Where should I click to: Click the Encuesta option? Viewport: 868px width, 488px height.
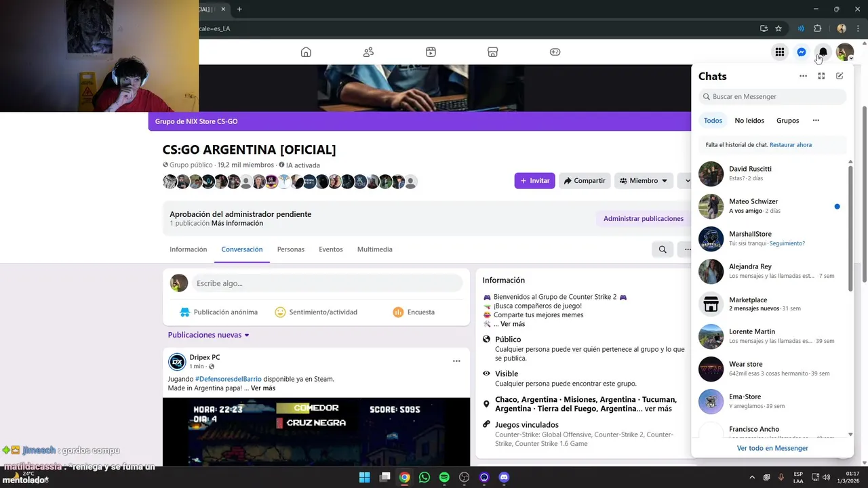point(414,312)
